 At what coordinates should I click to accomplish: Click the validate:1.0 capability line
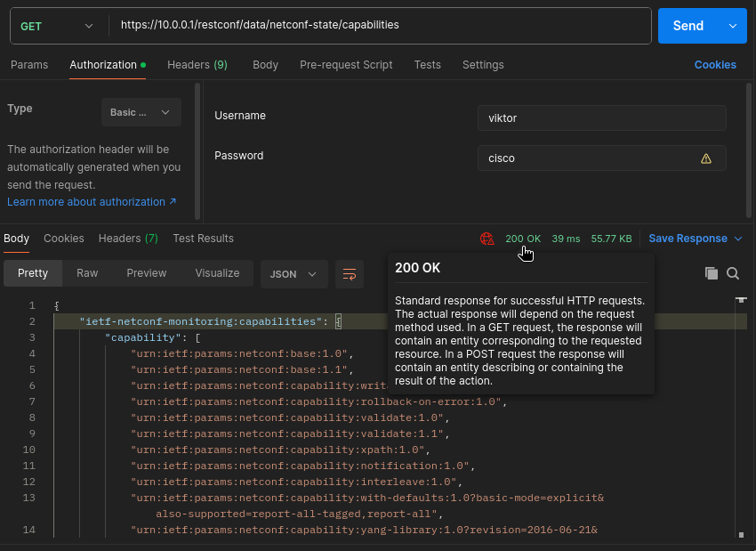click(290, 417)
